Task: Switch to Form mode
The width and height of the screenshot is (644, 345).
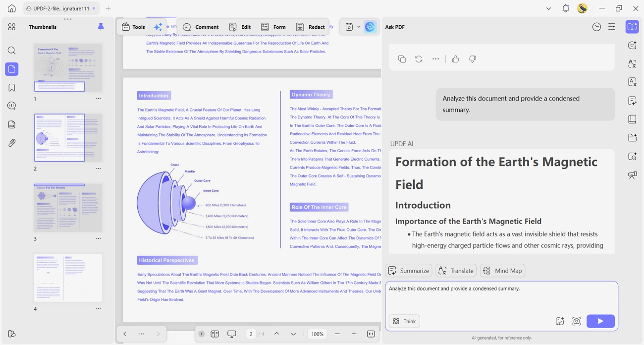Action: tap(273, 27)
